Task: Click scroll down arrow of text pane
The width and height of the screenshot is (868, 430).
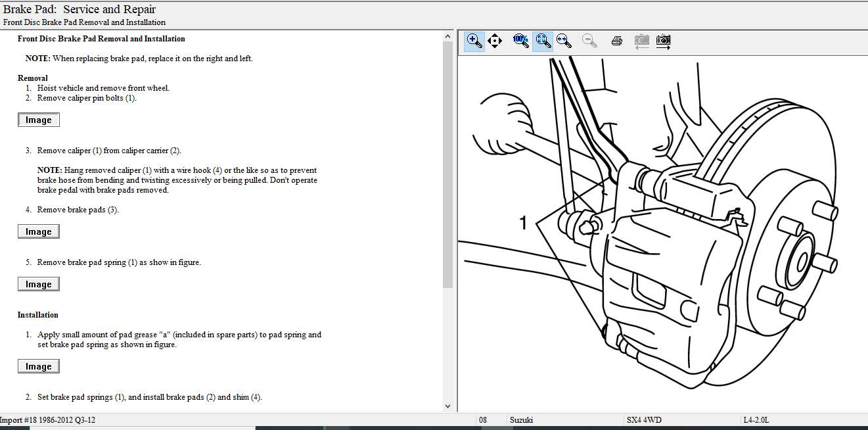Action: pos(448,406)
